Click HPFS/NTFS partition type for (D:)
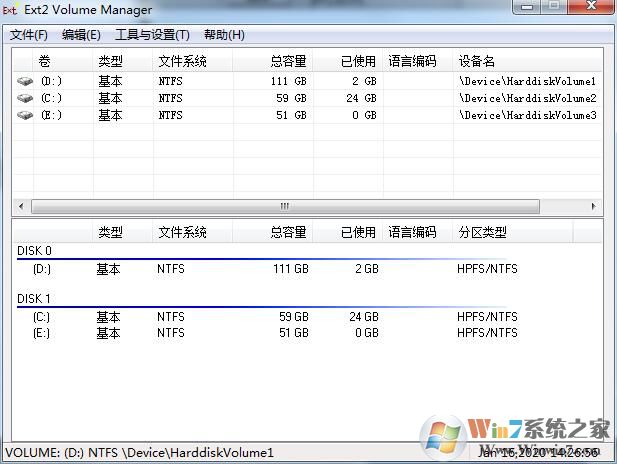617x464 pixels. pyautogui.click(x=487, y=269)
